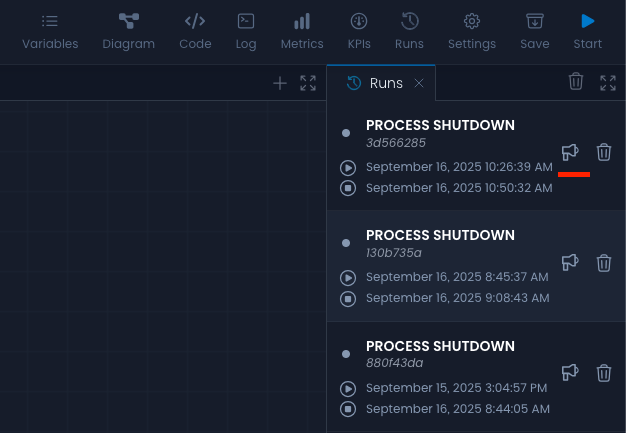Delete all runs with header trash icon
This screenshot has height=433, width=626.
tap(576, 82)
